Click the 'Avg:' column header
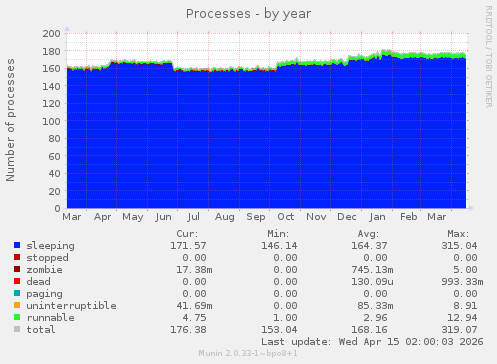 tap(368, 234)
